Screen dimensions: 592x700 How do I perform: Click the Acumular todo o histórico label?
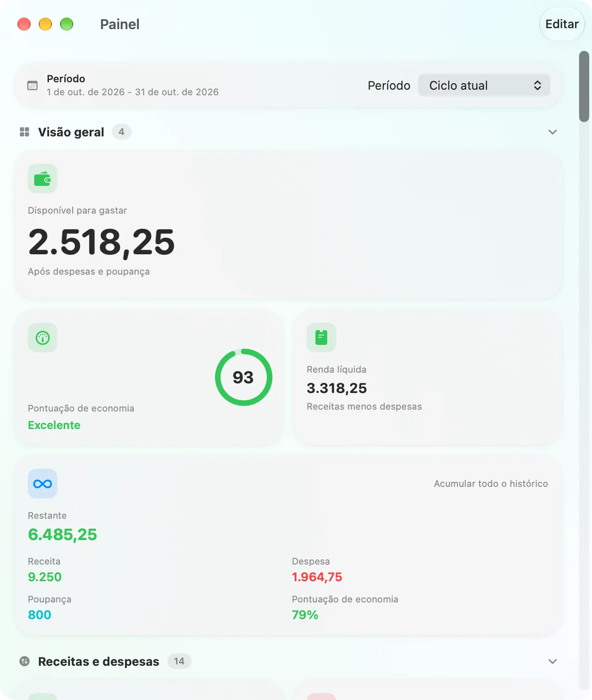pyautogui.click(x=491, y=484)
